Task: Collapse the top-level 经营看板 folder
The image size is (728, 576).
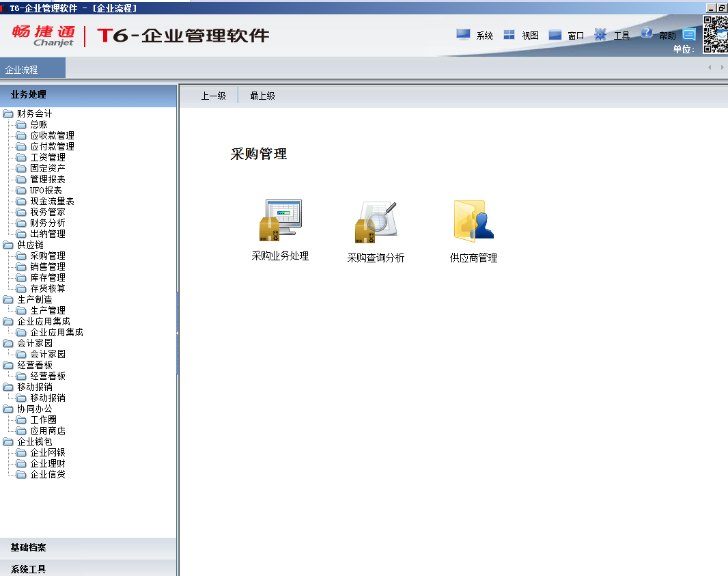Action: [x=8, y=365]
